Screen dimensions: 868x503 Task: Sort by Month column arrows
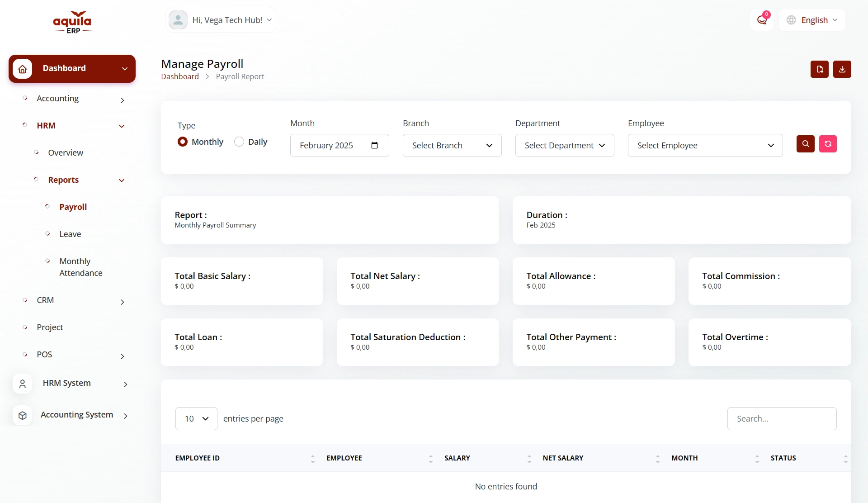(757, 459)
